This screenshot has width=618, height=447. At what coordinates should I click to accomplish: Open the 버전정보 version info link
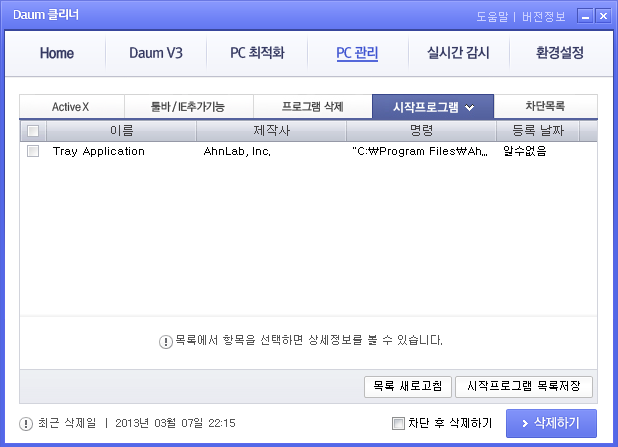(x=544, y=17)
